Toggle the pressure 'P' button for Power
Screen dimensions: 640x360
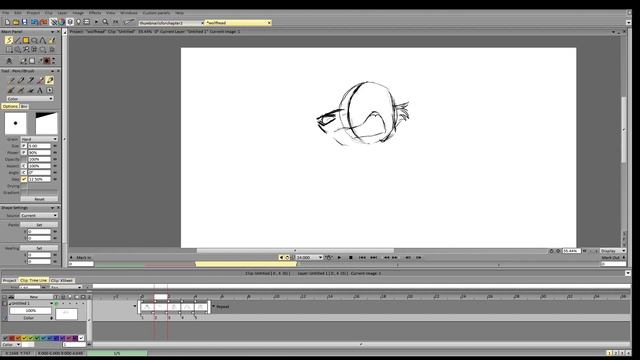tap(24, 152)
